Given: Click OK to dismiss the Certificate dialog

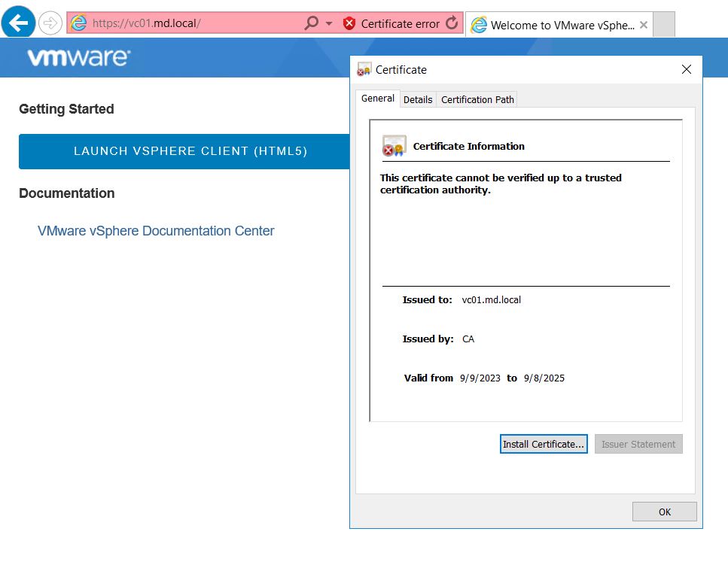Looking at the screenshot, I should (665, 512).
